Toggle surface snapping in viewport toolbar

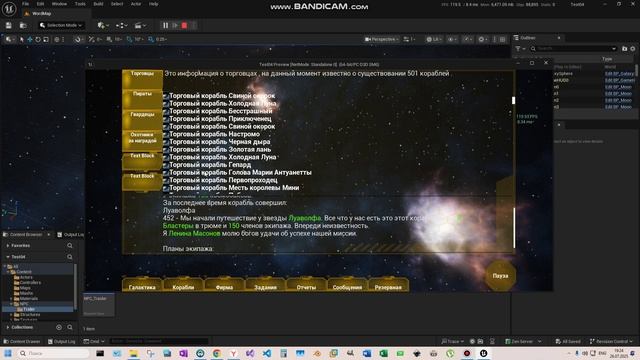(91, 40)
